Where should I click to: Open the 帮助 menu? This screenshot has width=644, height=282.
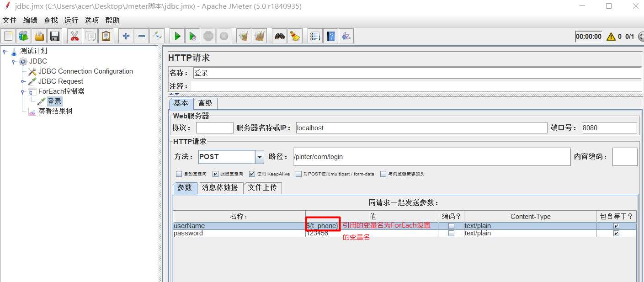(x=112, y=20)
